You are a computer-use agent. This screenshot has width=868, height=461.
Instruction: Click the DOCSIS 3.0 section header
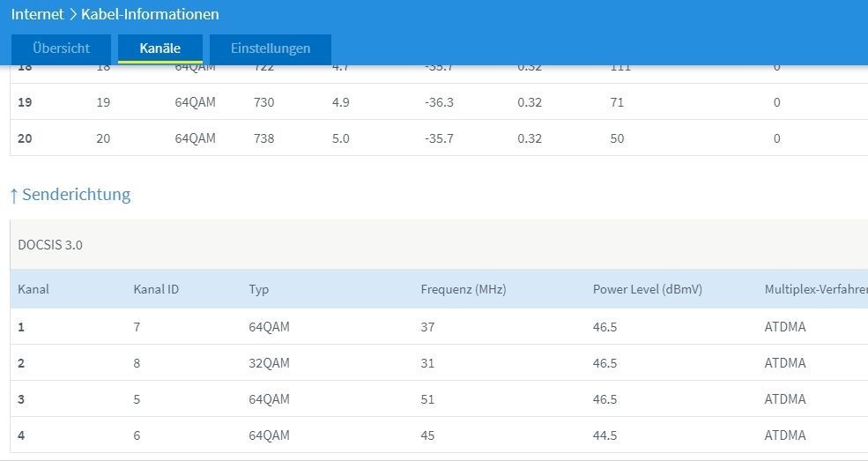pyautogui.click(x=50, y=244)
